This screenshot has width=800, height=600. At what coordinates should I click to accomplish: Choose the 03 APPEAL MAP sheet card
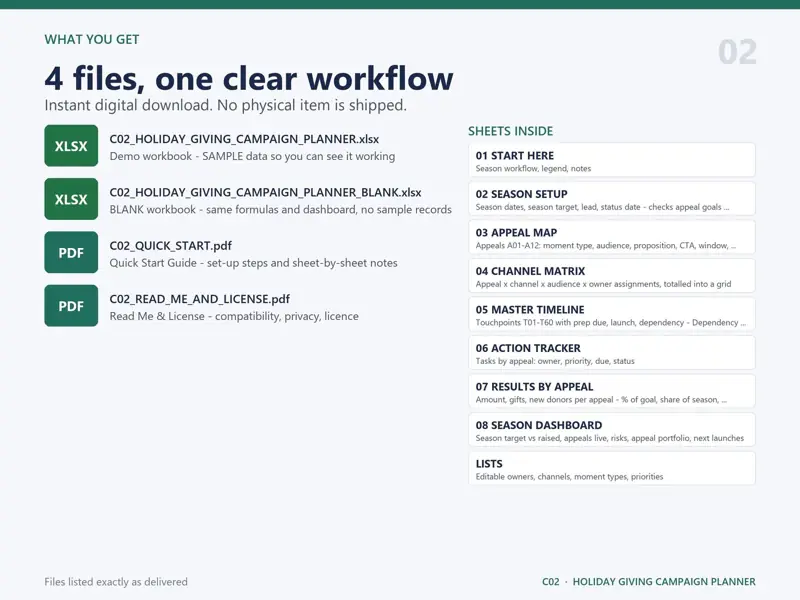(612, 237)
